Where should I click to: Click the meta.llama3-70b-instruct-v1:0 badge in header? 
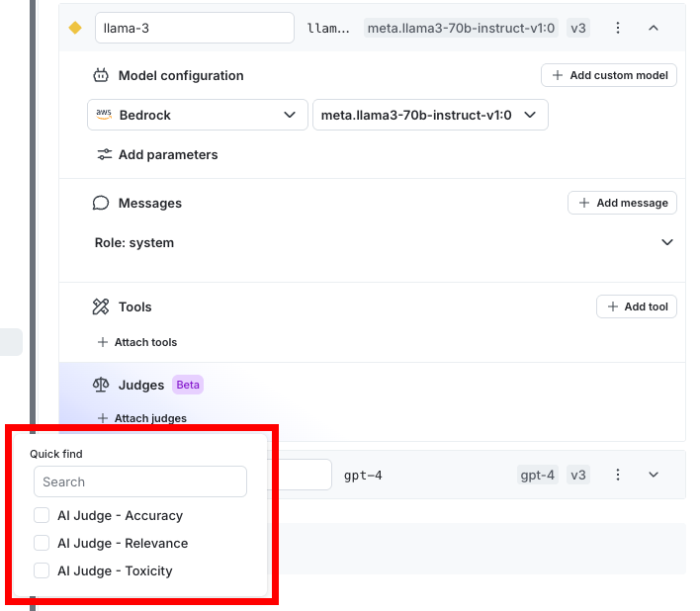pyautogui.click(x=461, y=28)
